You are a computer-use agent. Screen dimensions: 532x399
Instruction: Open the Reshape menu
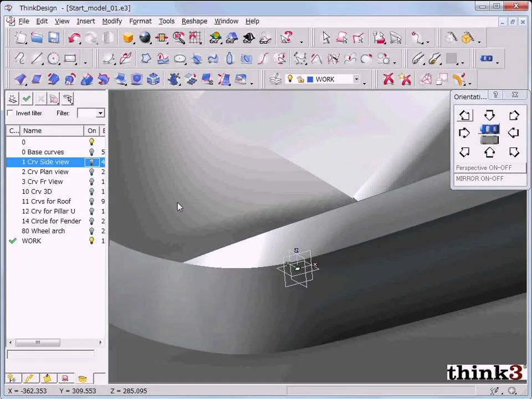tap(195, 21)
